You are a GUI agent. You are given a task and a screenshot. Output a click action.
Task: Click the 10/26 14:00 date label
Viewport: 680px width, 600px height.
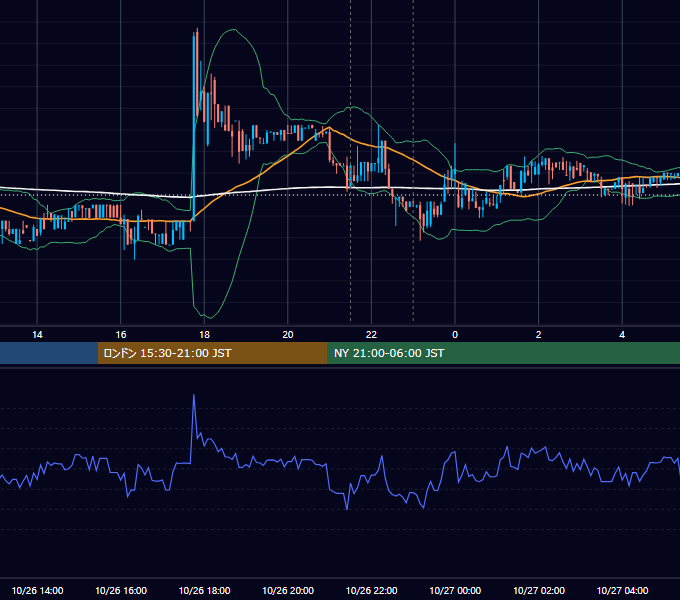(x=37, y=590)
